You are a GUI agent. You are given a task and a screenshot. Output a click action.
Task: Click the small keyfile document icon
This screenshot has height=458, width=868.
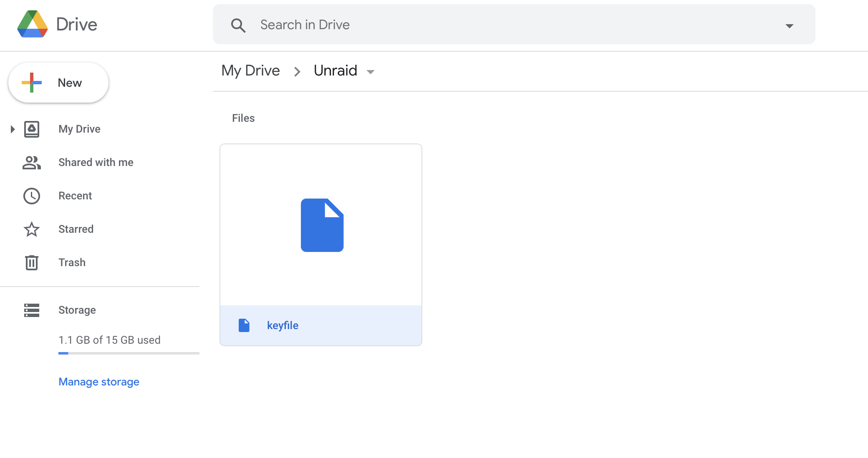tap(244, 325)
